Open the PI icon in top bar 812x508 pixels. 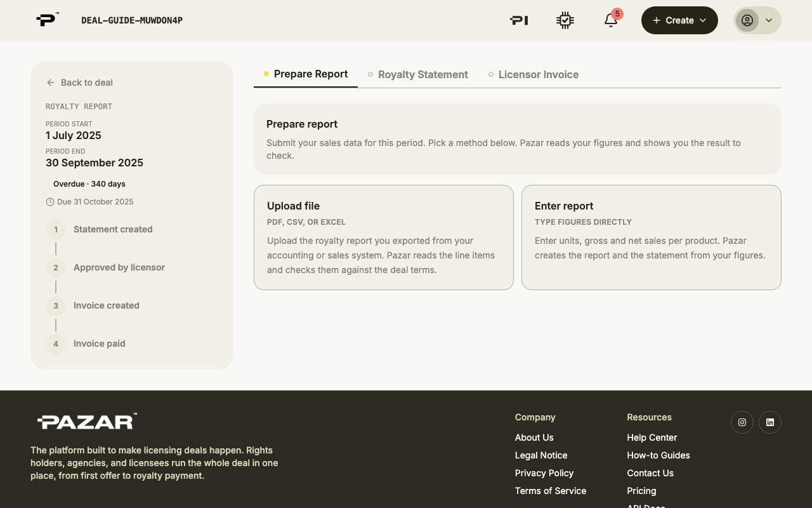pyautogui.click(x=519, y=20)
